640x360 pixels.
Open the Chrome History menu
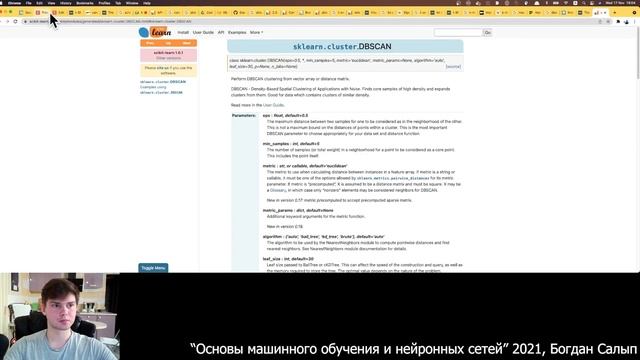click(x=65, y=3)
